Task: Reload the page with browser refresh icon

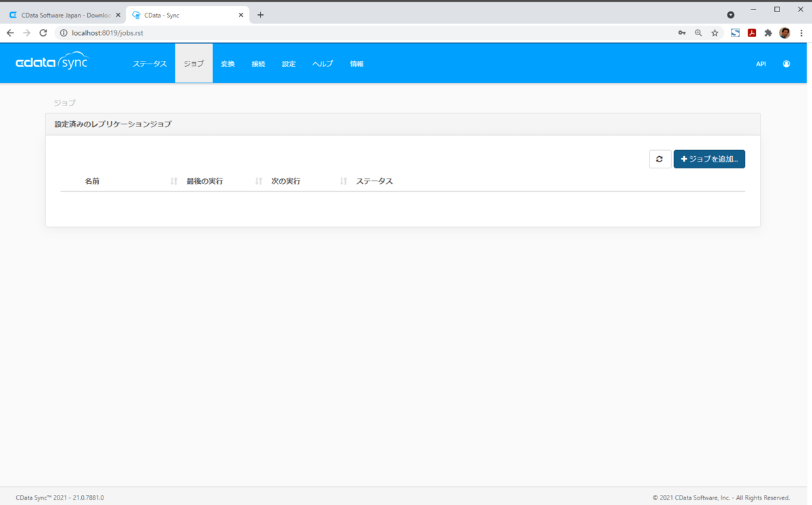Action: (x=43, y=32)
